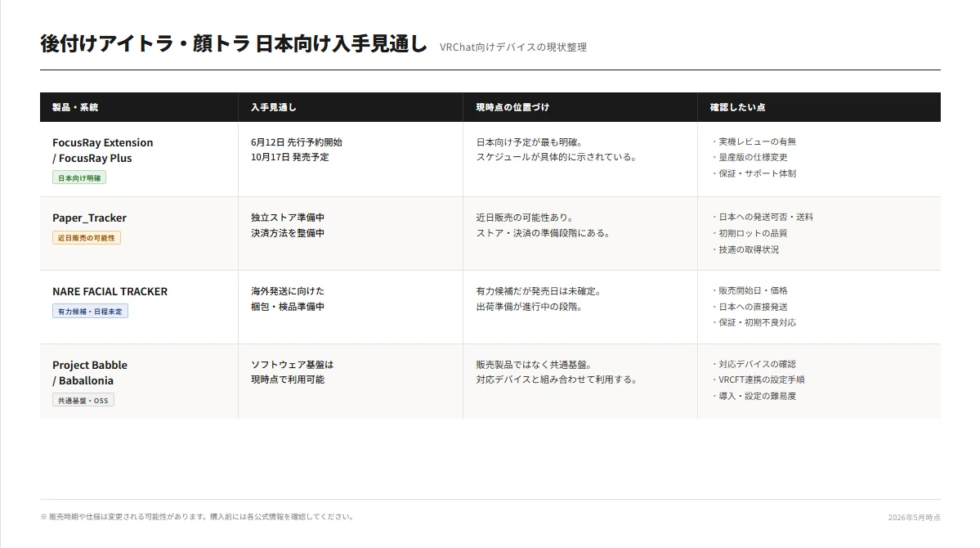Click column header 入手見通し
Viewport: 980px width, 548px height.
pyautogui.click(x=274, y=107)
